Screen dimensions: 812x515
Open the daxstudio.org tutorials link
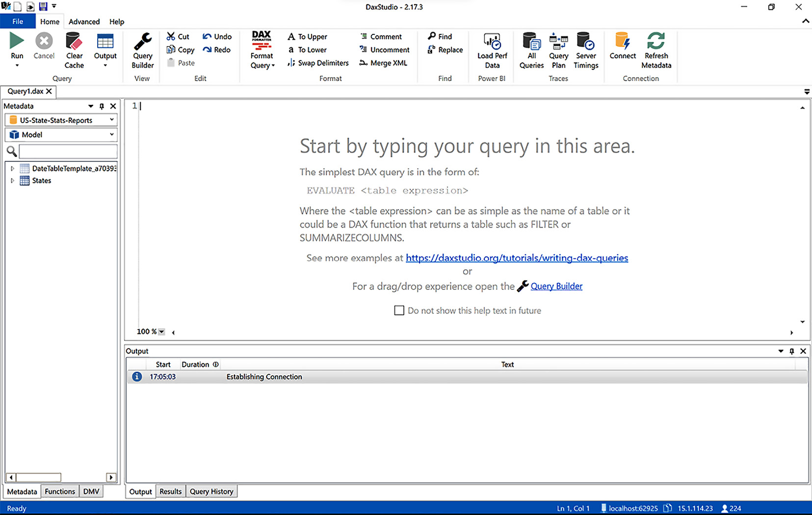click(517, 258)
